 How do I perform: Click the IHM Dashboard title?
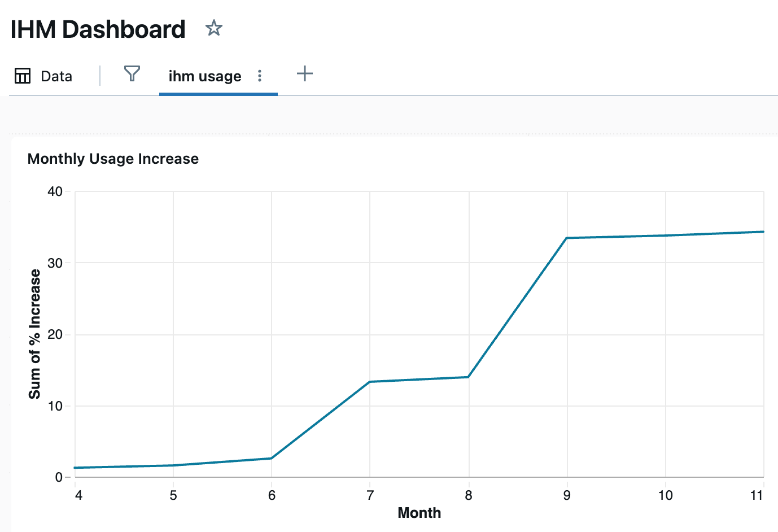(98, 29)
